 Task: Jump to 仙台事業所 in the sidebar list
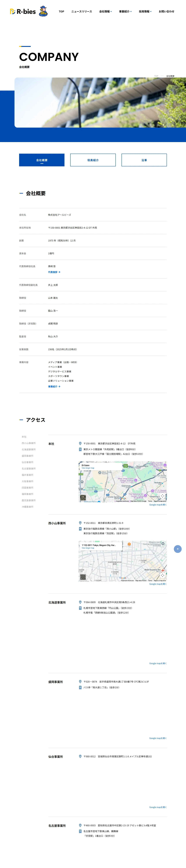point(27,462)
